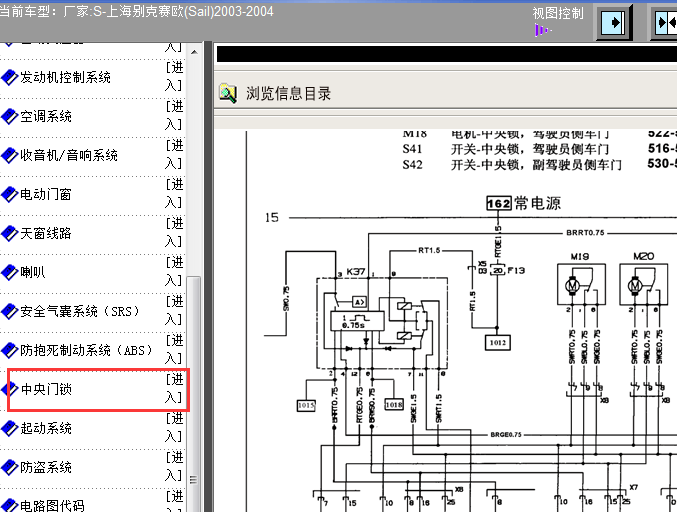Click 浏览信息目录 text label
This screenshot has width=677, height=512.
pyautogui.click(x=288, y=94)
